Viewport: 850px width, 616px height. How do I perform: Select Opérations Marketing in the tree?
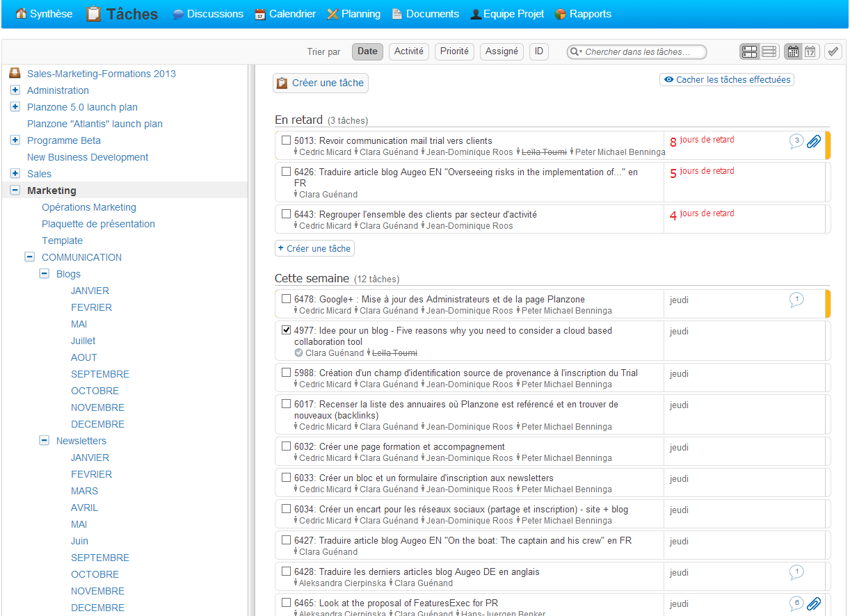click(89, 207)
